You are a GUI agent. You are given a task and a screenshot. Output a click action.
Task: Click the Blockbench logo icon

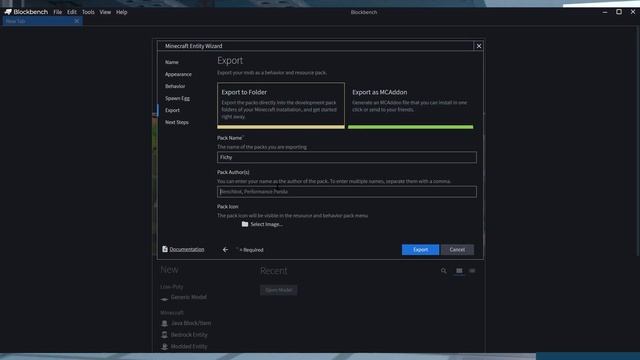tap(8, 12)
